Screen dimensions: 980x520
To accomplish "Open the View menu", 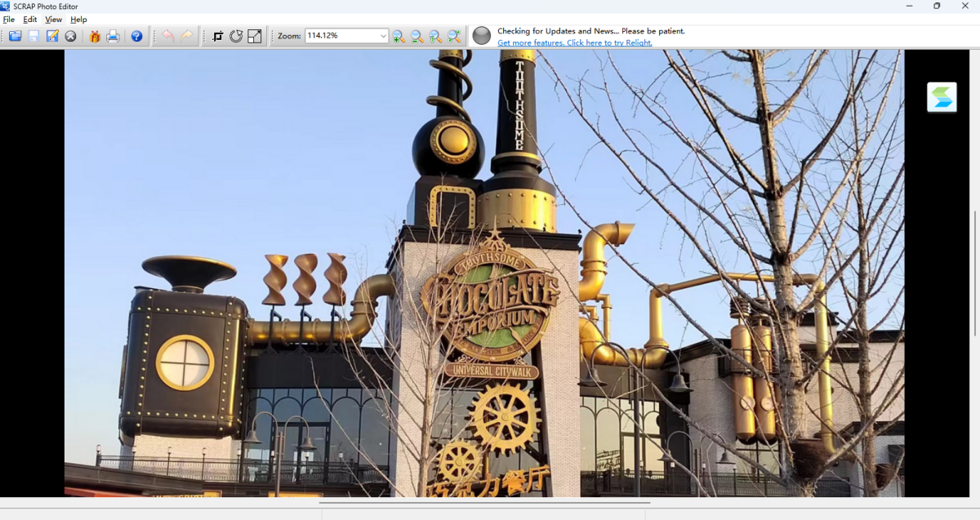I will [54, 20].
